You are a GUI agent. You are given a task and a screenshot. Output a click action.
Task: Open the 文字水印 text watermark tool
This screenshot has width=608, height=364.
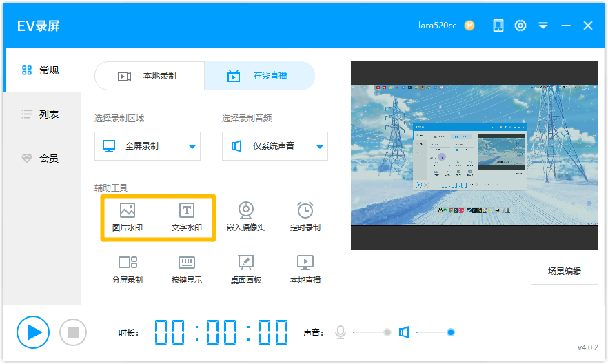pos(186,216)
